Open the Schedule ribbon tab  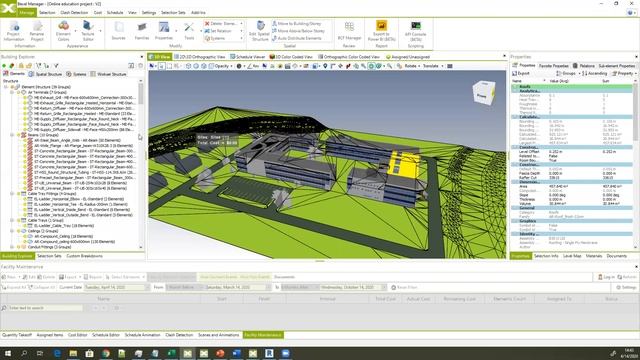coord(115,13)
